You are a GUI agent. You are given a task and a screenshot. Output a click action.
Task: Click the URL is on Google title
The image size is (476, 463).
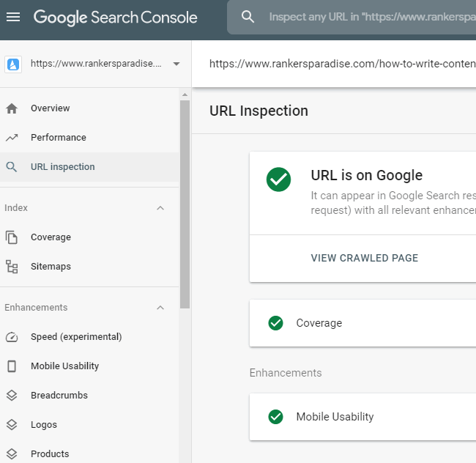coord(366,175)
